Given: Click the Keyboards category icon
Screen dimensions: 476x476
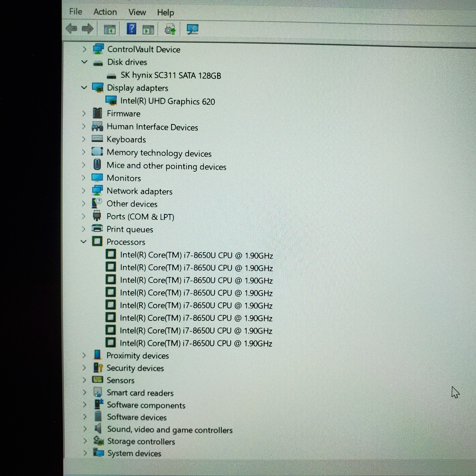Looking at the screenshot, I should click(97, 138).
